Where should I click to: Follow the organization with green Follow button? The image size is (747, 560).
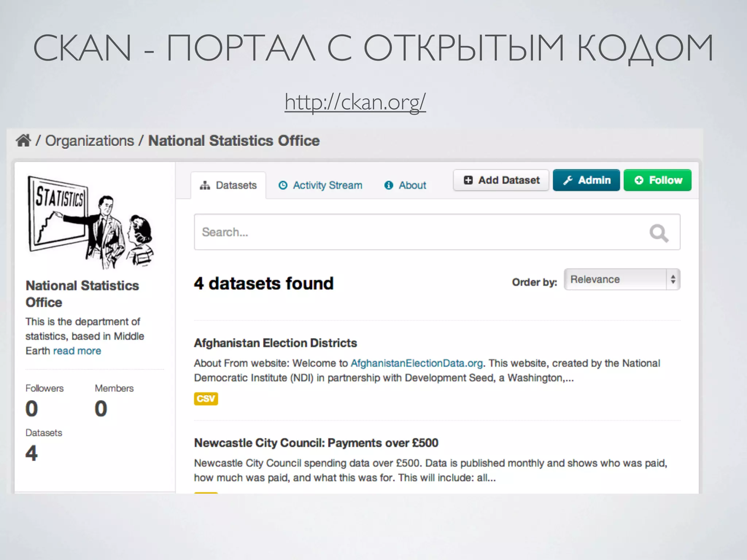(x=658, y=180)
